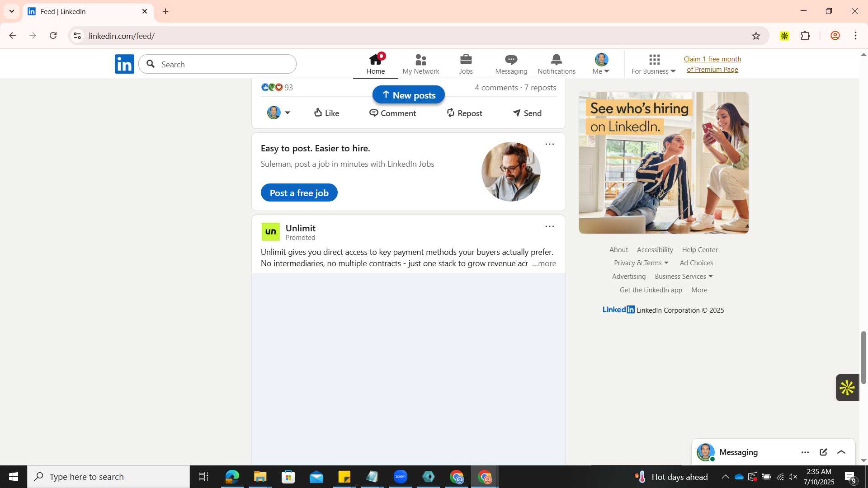This screenshot has width=868, height=488.
Task: Compose a new message in overlay
Action: [x=823, y=452]
